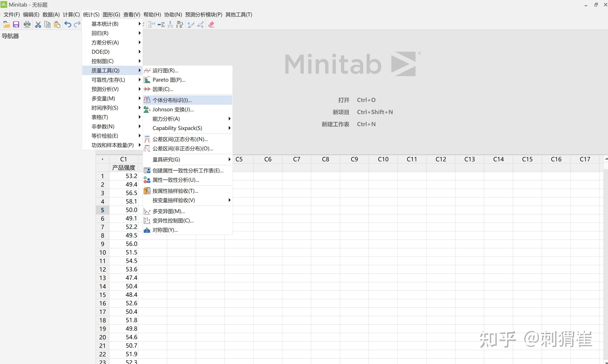Expand 能力分析(A) capability submenu

coord(188,119)
